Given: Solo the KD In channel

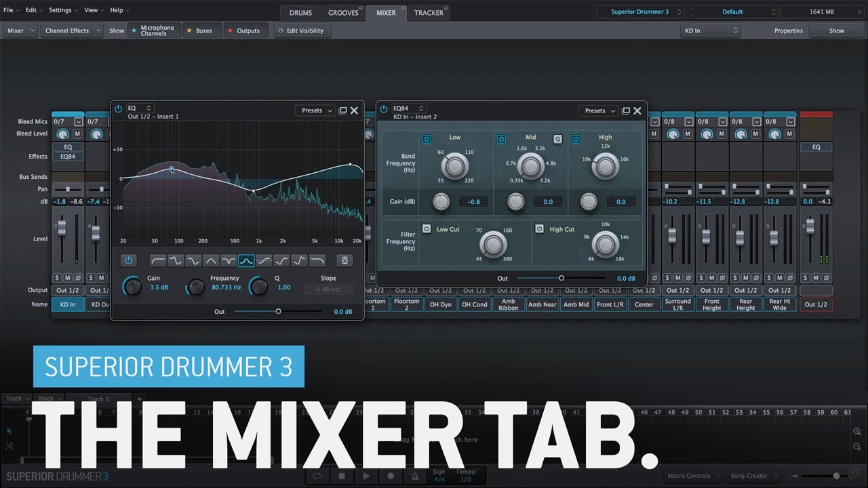Looking at the screenshot, I should pyautogui.click(x=57, y=278).
